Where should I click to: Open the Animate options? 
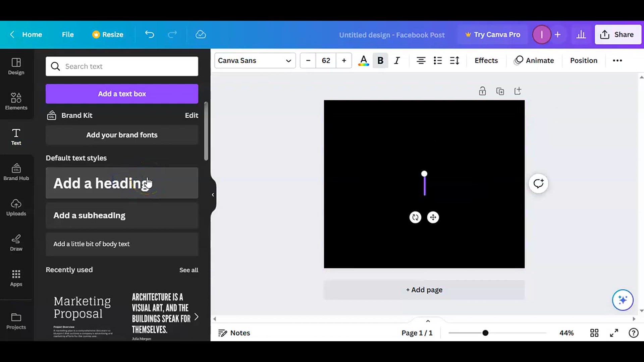coord(534,61)
